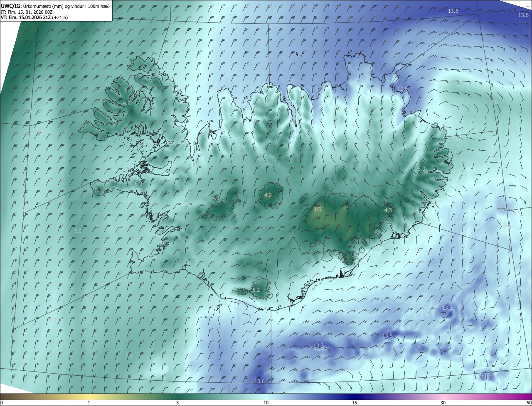
Task: Click the colorbar tick label 10
Action: [266, 403]
